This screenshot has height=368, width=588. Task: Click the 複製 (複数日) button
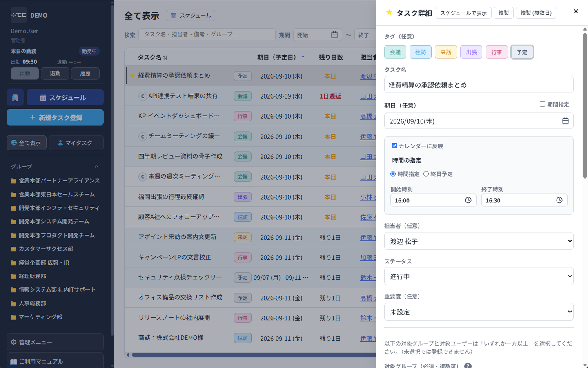tap(536, 13)
